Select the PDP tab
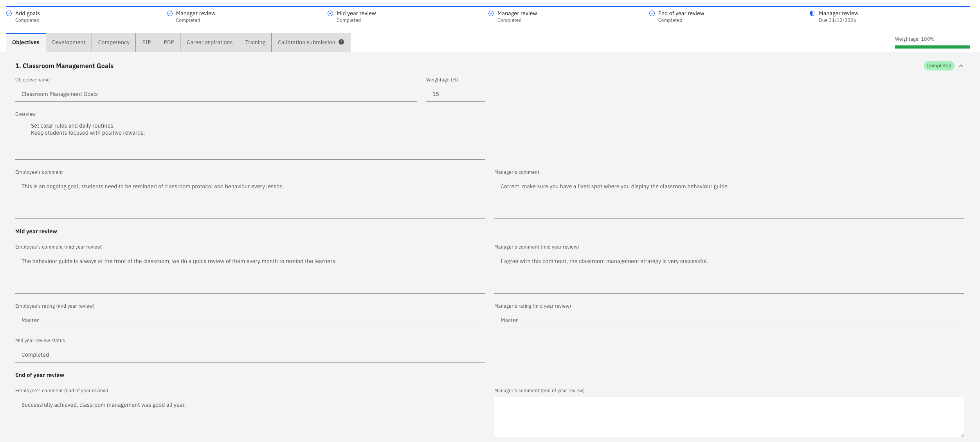 [x=169, y=42]
